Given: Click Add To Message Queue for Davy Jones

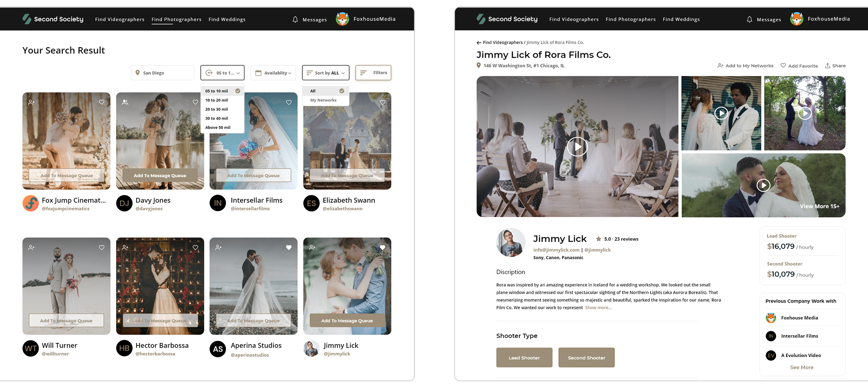Looking at the screenshot, I should point(160,175).
